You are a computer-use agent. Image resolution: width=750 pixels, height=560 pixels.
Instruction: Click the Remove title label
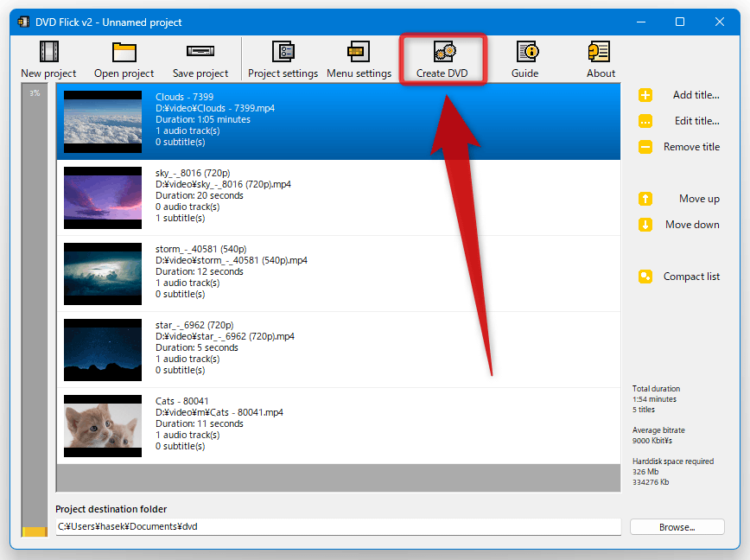(x=691, y=147)
